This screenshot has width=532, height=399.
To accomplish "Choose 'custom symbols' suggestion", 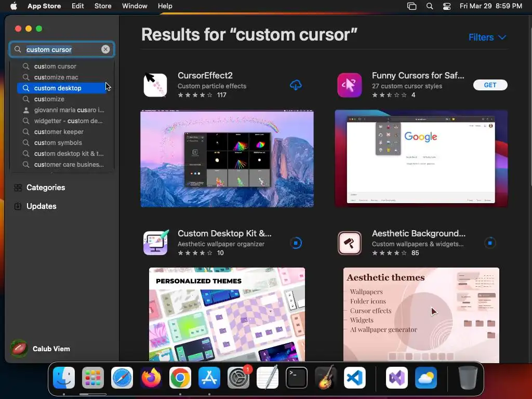I will pyautogui.click(x=62, y=142).
